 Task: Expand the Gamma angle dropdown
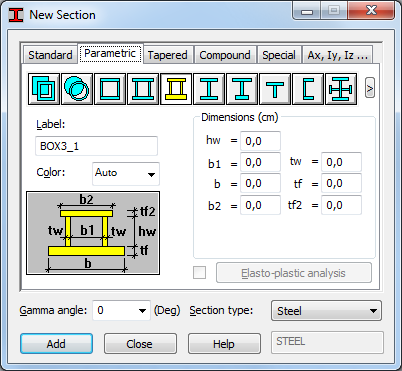click(x=121, y=310)
